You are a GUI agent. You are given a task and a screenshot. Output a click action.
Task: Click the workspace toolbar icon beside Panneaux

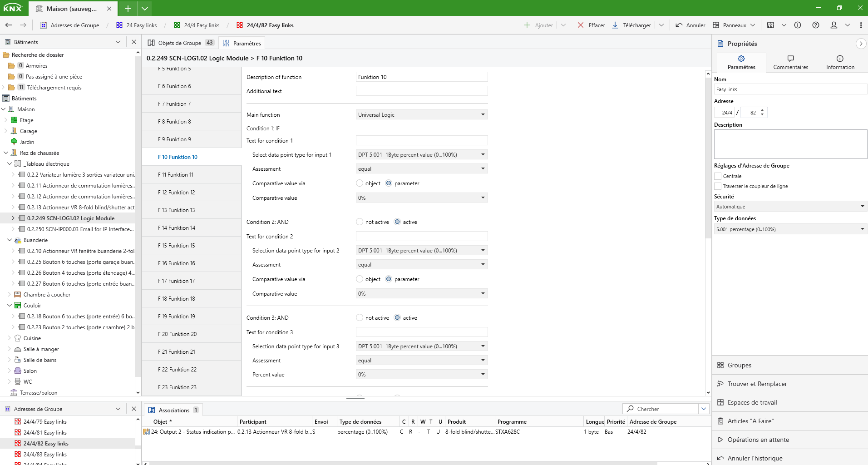point(770,25)
